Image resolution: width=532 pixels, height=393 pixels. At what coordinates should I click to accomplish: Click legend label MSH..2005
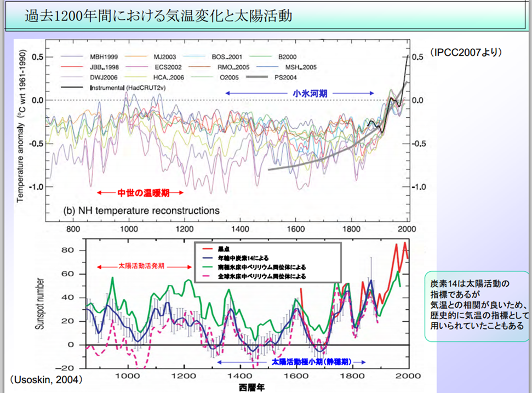301,67
